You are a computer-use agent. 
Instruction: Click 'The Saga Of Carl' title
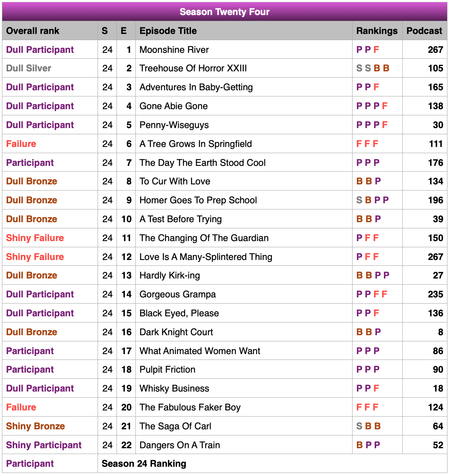click(176, 426)
